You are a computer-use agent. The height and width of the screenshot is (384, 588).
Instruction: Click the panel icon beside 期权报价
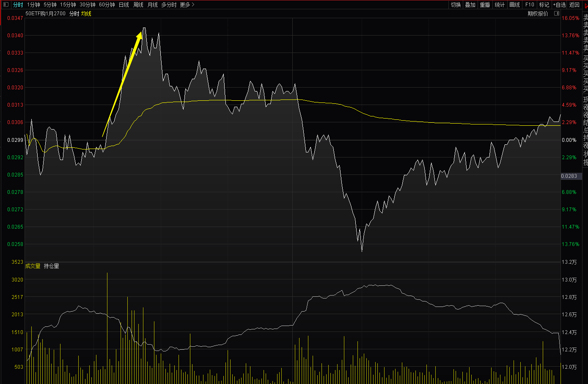(x=557, y=14)
